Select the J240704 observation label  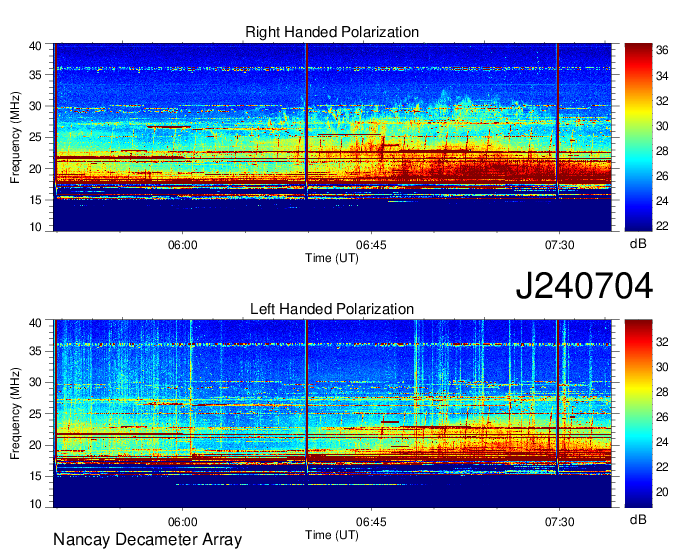pos(584,286)
